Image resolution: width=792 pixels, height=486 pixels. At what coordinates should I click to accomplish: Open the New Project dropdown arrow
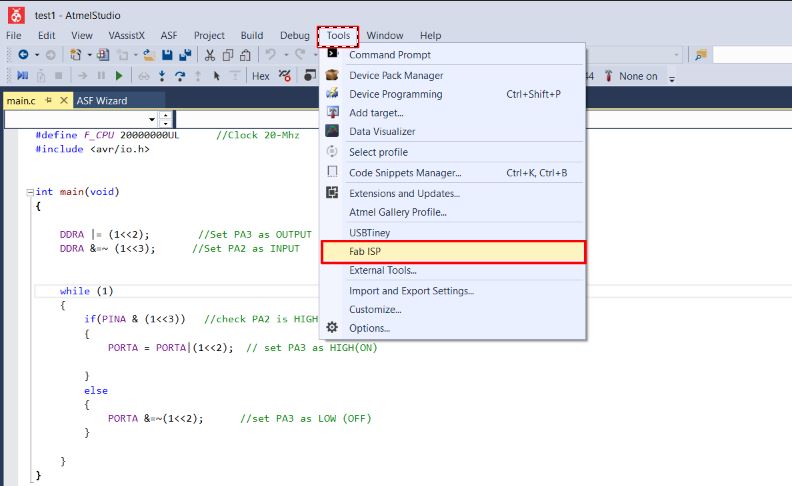89,55
